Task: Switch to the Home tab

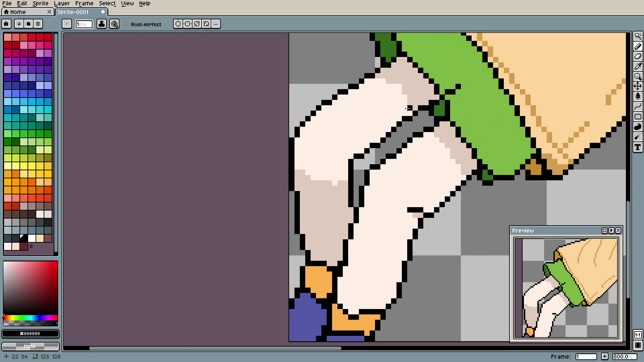Action: point(18,12)
